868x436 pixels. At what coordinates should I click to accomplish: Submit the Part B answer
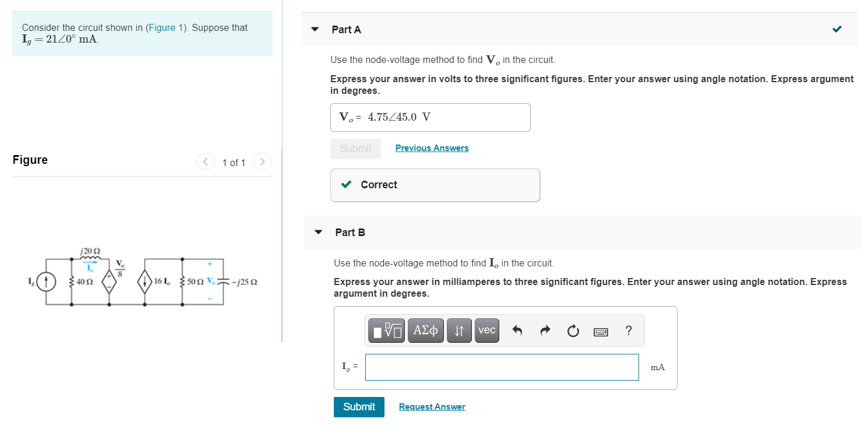click(359, 407)
